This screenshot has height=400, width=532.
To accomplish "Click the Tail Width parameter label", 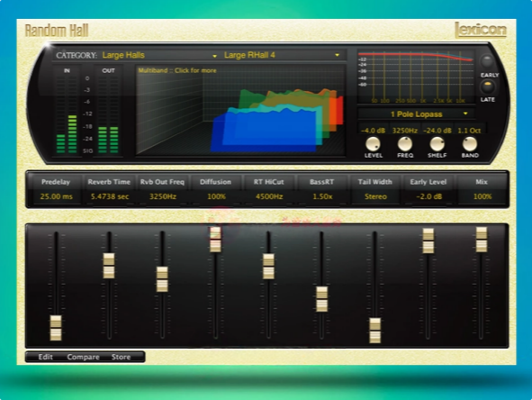I will (374, 182).
